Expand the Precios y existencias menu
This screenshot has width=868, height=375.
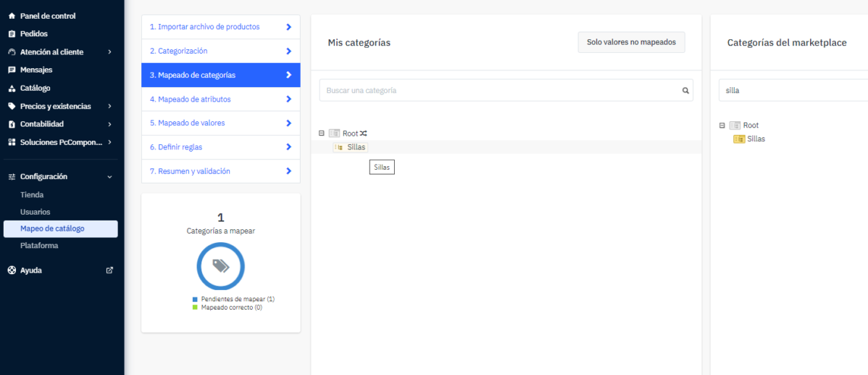[x=109, y=107]
